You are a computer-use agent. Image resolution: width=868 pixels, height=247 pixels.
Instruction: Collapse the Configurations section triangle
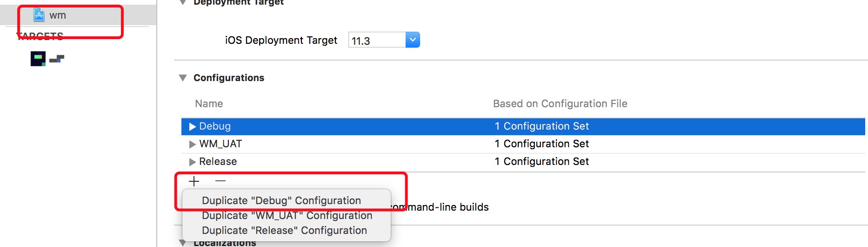point(183,78)
